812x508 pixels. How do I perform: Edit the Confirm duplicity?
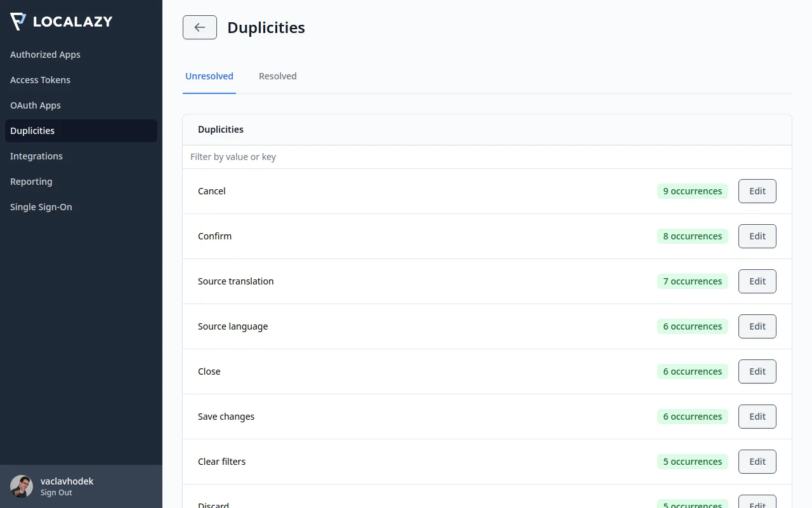(757, 236)
